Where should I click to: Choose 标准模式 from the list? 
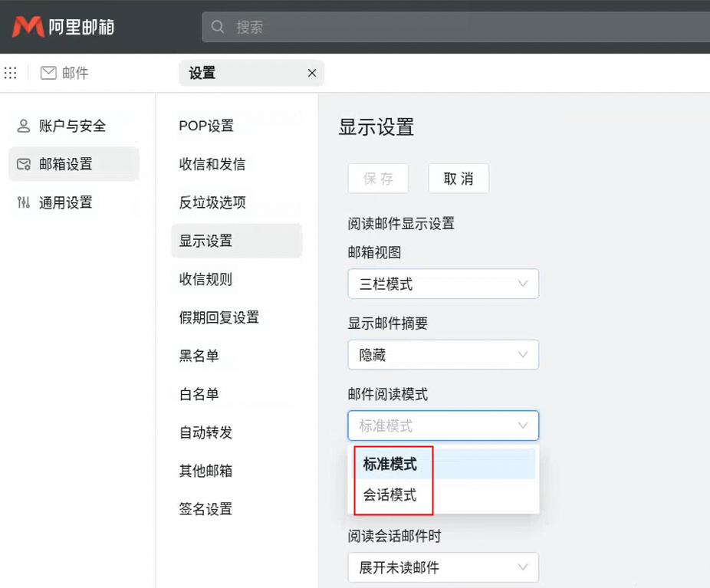click(x=390, y=464)
